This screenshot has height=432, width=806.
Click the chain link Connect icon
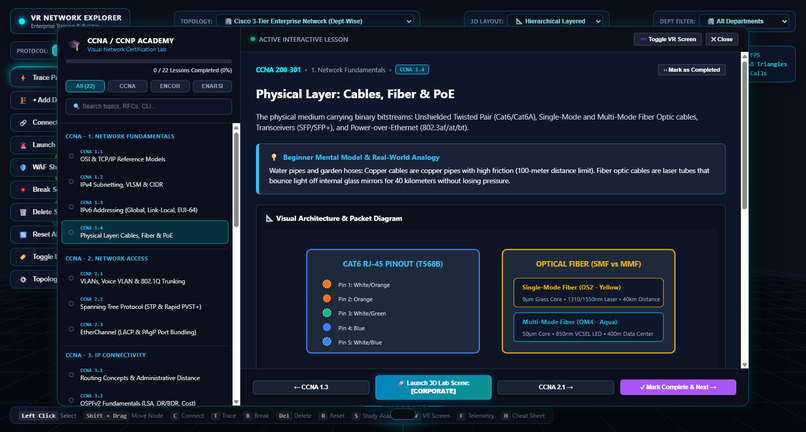[x=23, y=122]
